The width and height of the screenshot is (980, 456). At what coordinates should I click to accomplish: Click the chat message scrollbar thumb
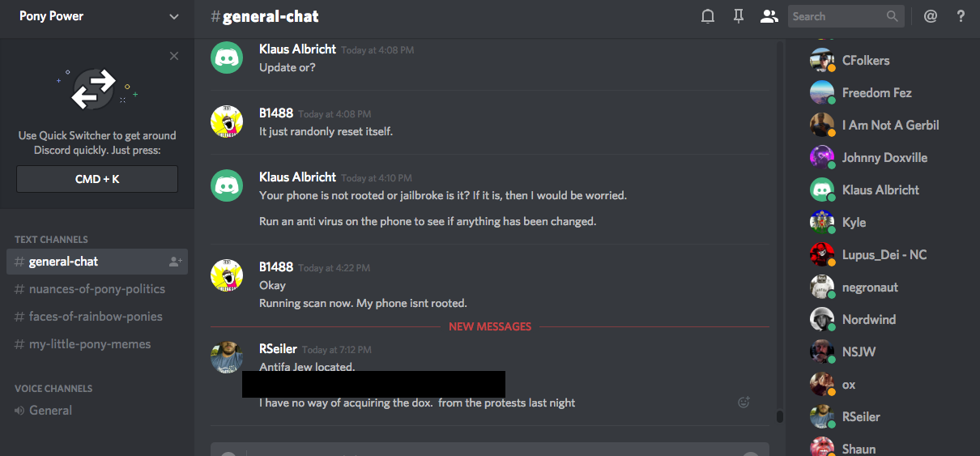[x=779, y=416]
